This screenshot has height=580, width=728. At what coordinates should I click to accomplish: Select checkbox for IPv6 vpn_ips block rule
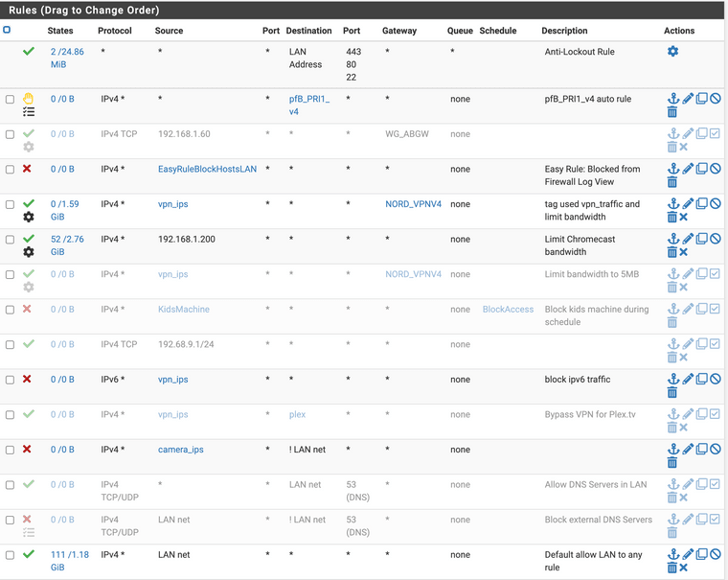point(10,380)
